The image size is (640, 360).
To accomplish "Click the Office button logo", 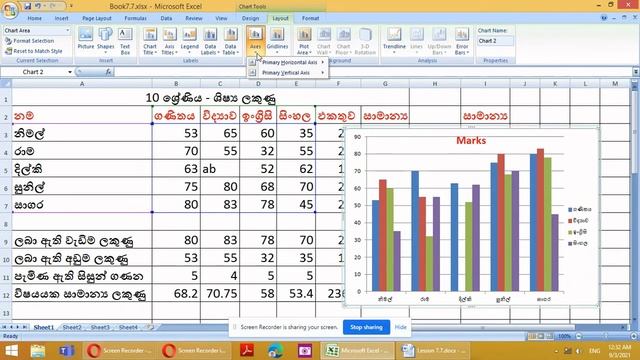I will click(x=10, y=10).
